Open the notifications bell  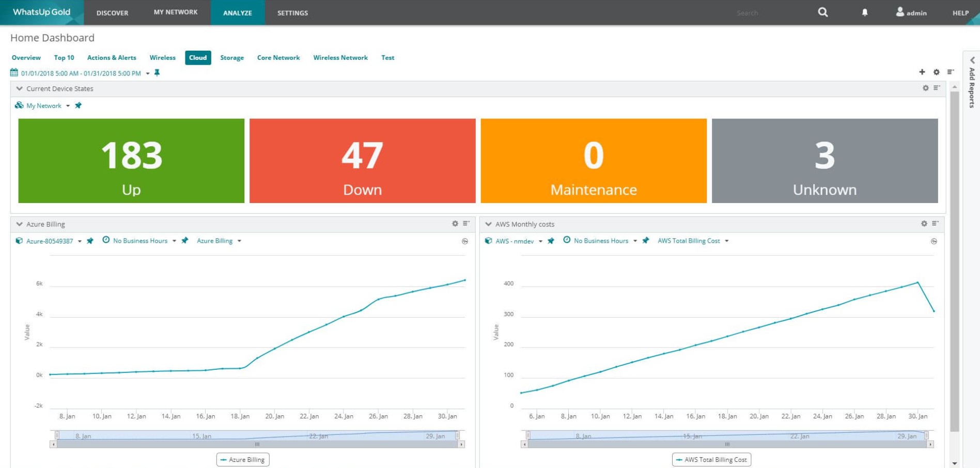click(x=864, y=12)
